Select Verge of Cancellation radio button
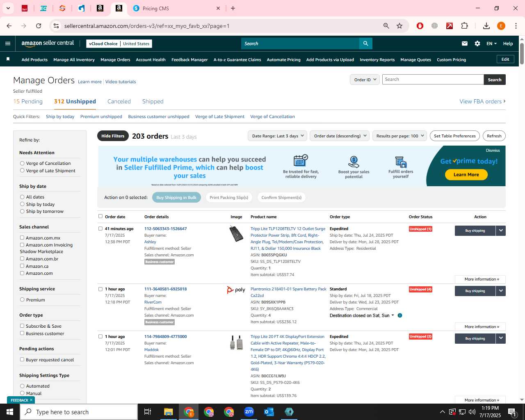This screenshot has height=420, width=525. pos(22,163)
